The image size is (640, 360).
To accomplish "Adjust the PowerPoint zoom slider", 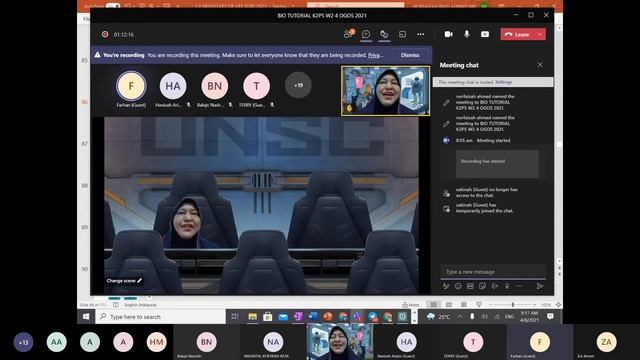I will [513, 305].
